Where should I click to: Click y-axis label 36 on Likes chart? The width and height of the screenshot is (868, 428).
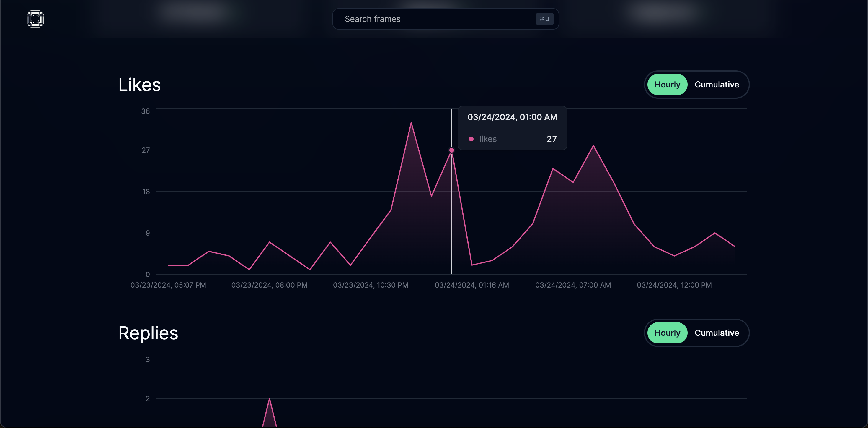(x=145, y=111)
